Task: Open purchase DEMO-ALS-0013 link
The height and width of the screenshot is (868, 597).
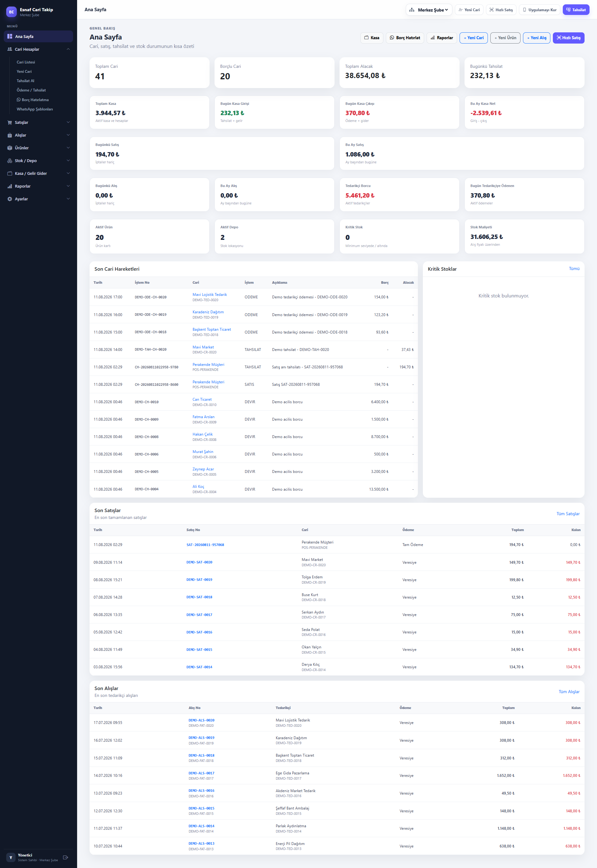Action: pyautogui.click(x=201, y=843)
